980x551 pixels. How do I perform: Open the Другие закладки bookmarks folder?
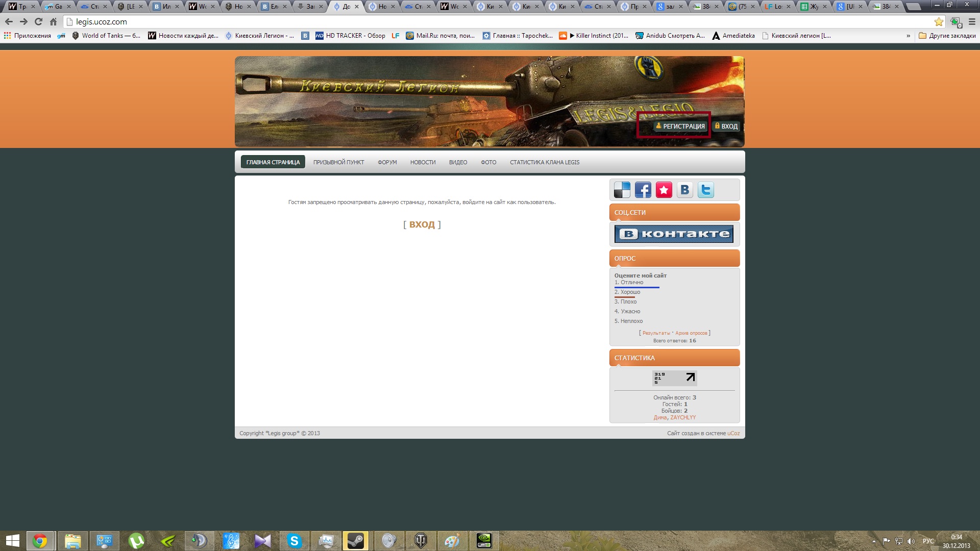(x=947, y=36)
